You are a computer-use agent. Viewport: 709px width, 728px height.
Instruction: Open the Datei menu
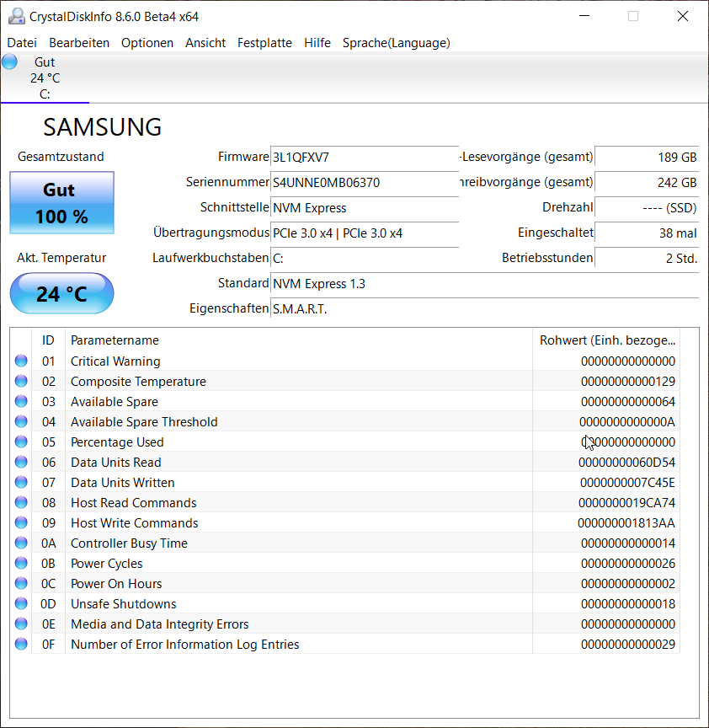pyautogui.click(x=22, y=43)
